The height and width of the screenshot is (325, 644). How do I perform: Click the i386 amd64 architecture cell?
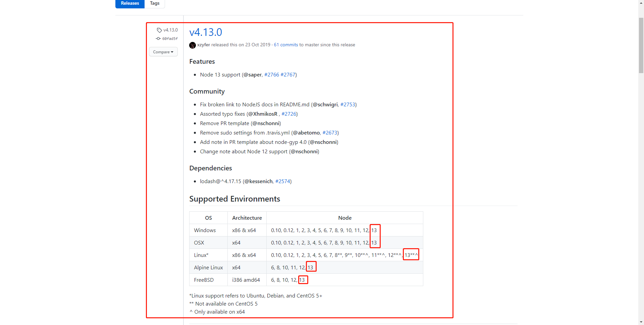(247, 280)
